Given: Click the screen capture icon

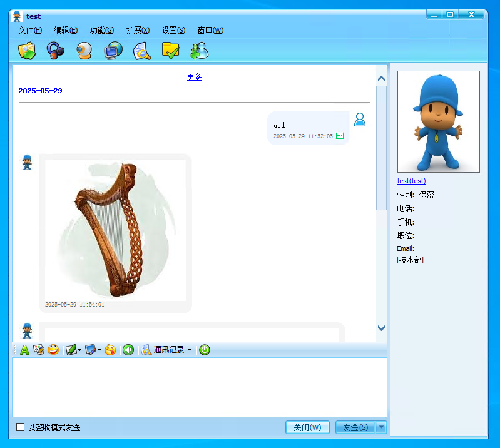Looking at the screenshot, I should coord(91,350).
